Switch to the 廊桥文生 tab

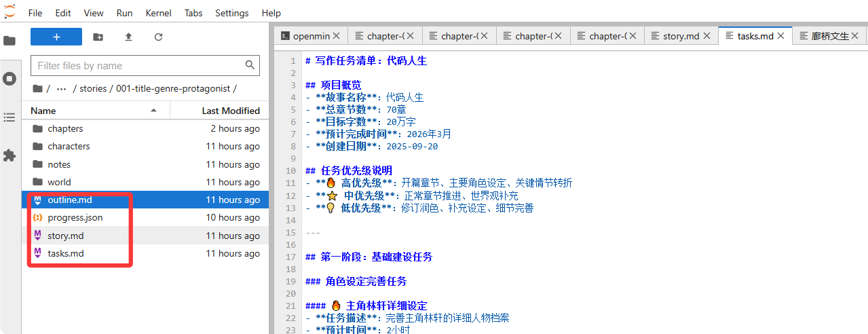829,36
